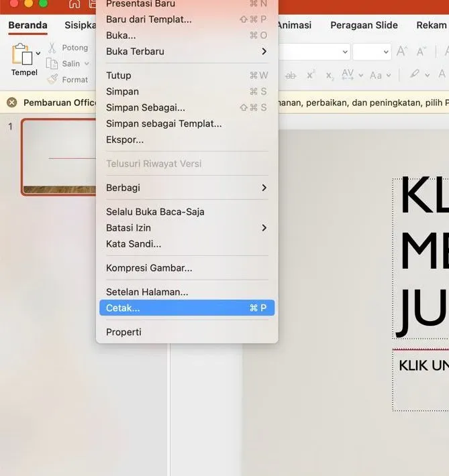The image size is (449, 476).
Task: Open the Aa change case dropdown
Action: [380, 75]
